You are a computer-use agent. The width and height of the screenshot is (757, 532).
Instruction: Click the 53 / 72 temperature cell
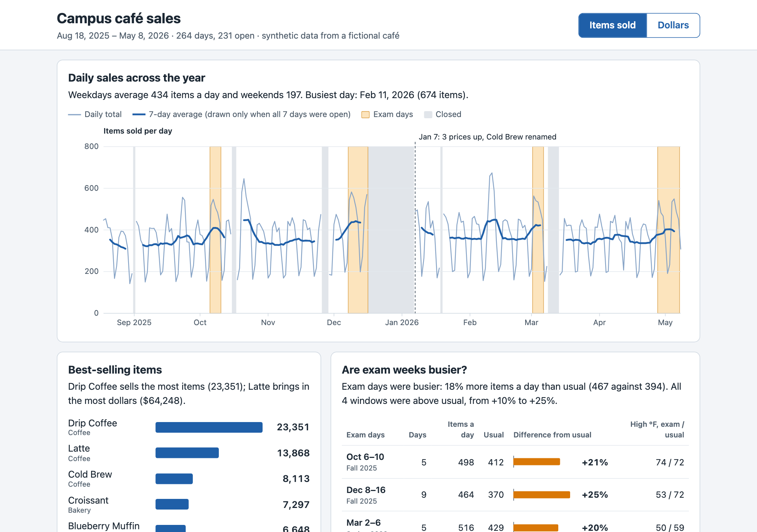[x=670, y=495]
